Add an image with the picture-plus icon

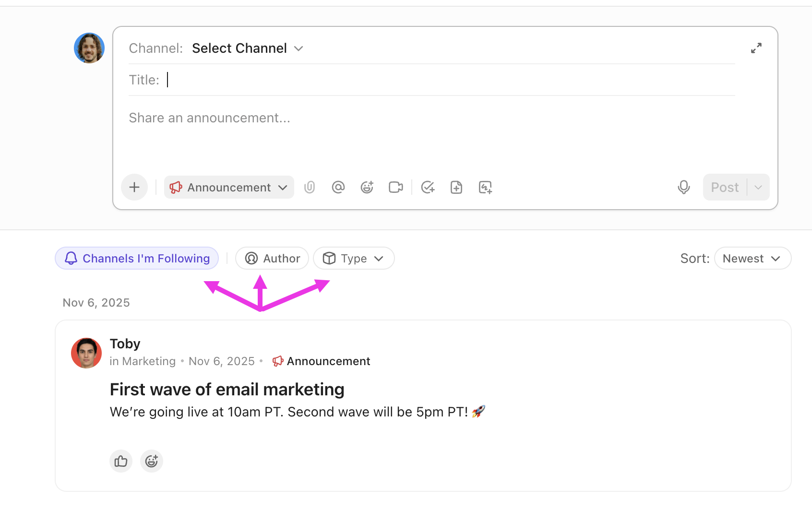coord(485,187)
